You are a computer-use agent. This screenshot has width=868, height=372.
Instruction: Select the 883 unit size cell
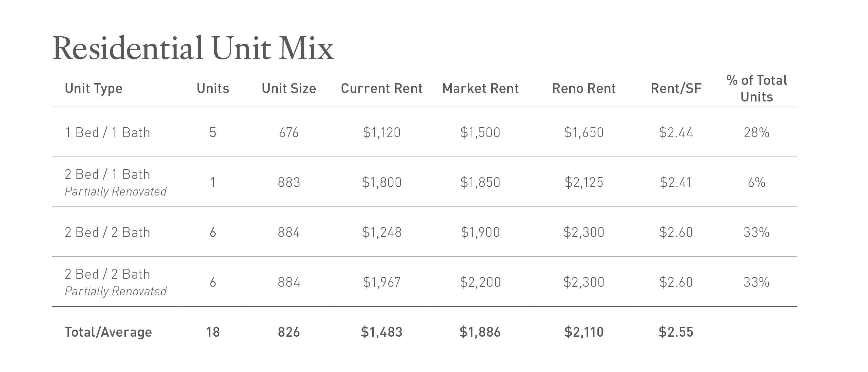[x=289, y=183]
